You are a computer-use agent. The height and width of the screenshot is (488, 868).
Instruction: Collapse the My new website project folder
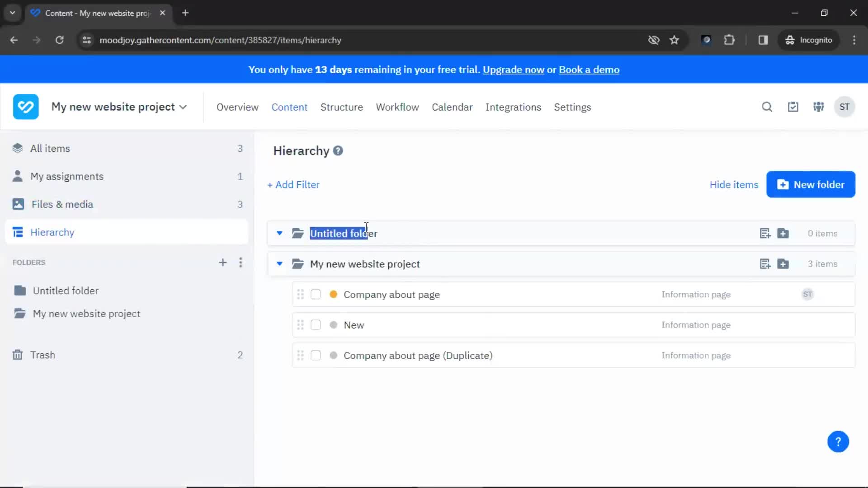pos(279,264)
